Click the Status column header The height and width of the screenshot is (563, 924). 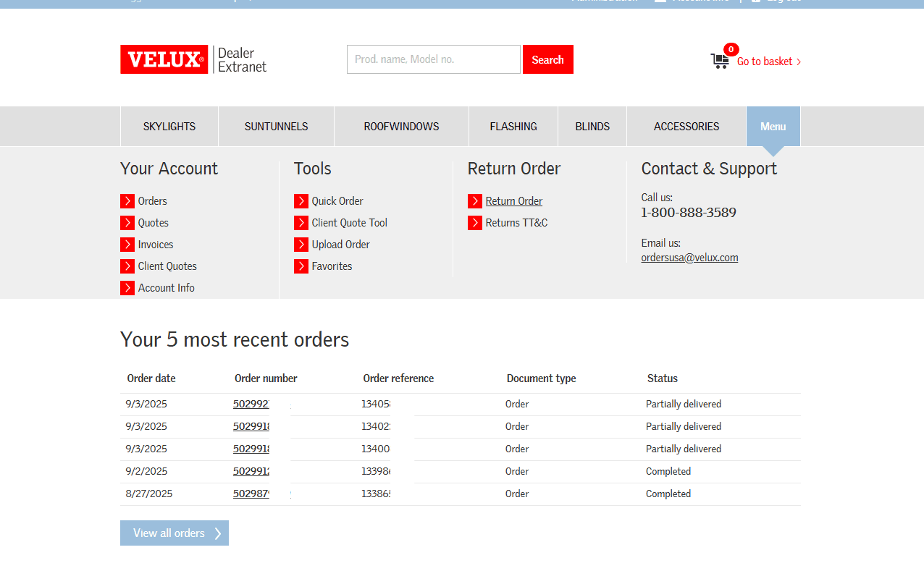click(x=663, y=378)
